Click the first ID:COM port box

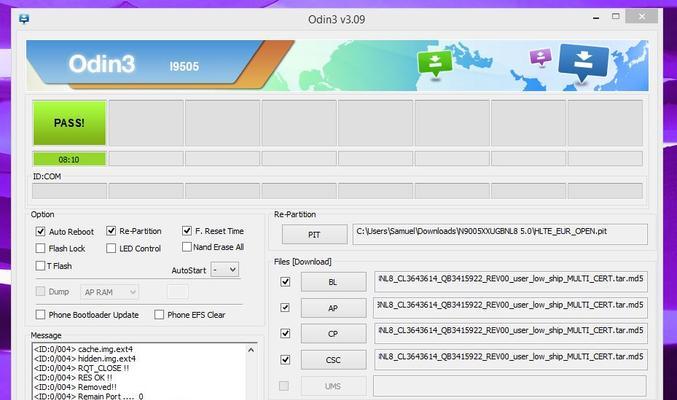point(70,191)
